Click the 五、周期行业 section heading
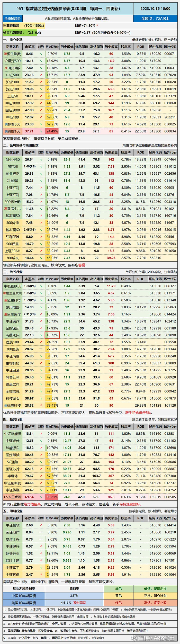The width and height of the screenshot is (180, 644). click(13, 511)
